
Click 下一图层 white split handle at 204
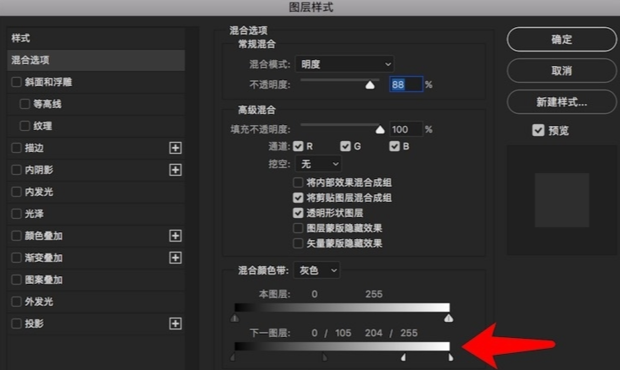point(403,357)
